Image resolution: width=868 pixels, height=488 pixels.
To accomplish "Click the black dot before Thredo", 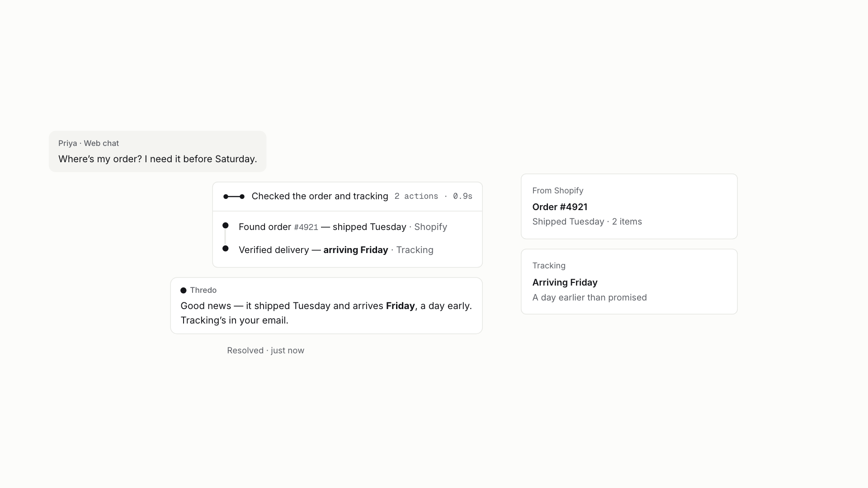I will point(184,291).
